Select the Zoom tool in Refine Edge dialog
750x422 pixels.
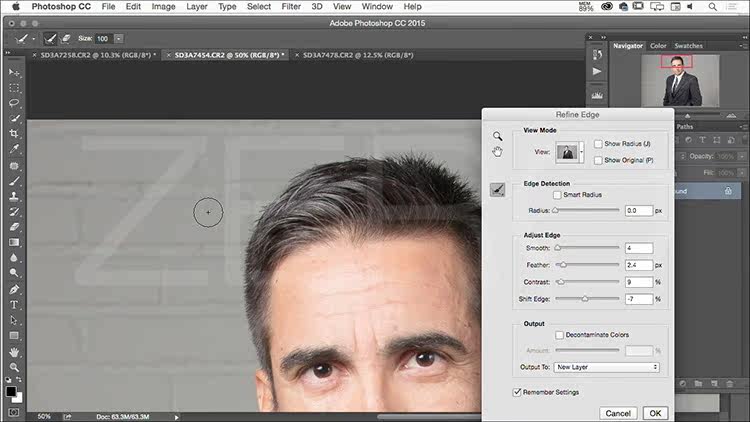pos(497,136)
